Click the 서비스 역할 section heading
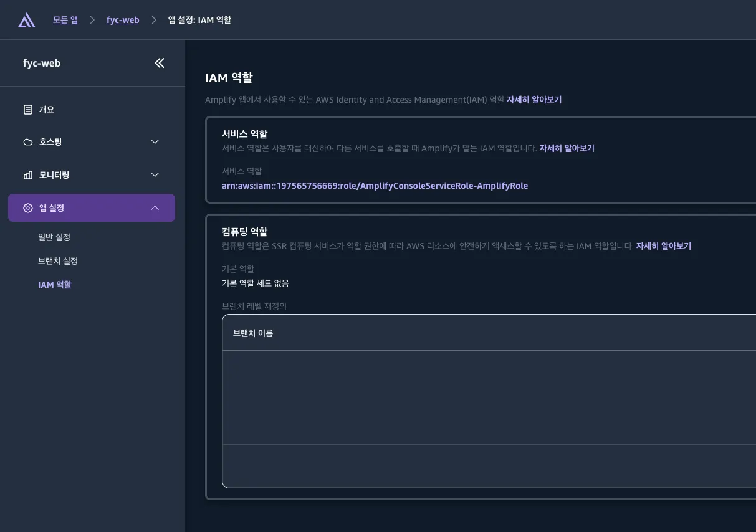The height and width of the screenshot is (532, 756). tap(245, 133)
